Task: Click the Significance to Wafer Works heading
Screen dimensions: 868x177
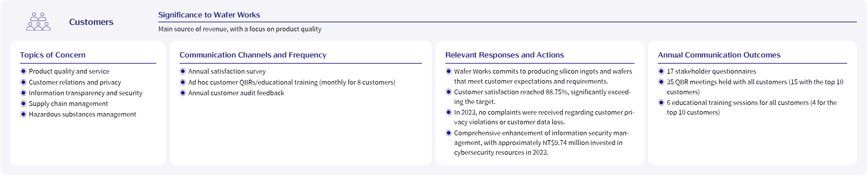Action: [x=209, y=15]
